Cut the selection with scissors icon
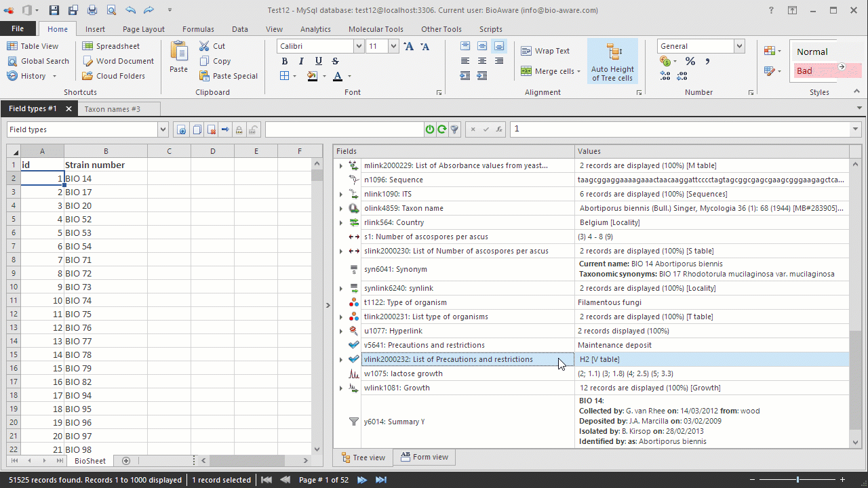This screenshot has width=868, height=488. tap(212, 46)
